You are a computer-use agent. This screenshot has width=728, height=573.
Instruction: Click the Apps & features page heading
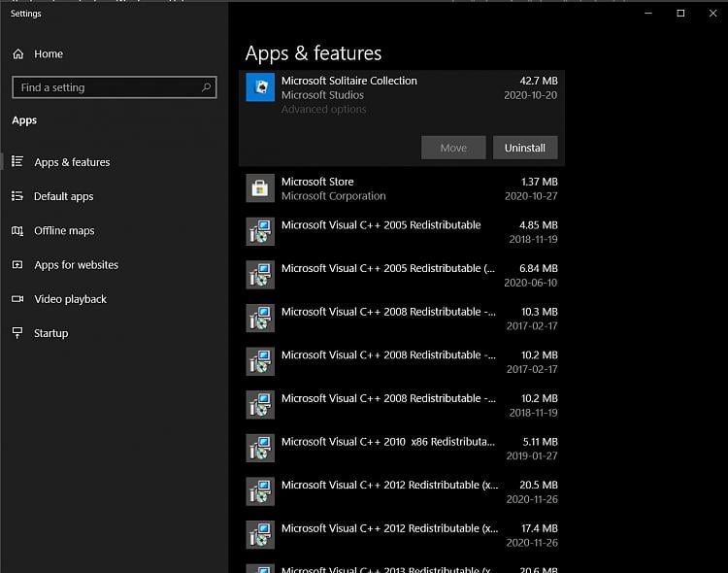(x=314, y=53)
